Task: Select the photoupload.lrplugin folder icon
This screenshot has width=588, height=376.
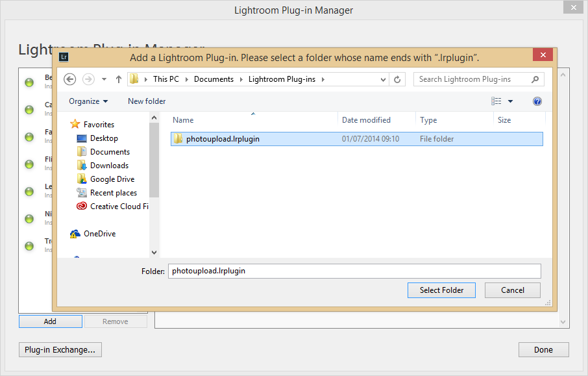Action: [x=178, y=139]
